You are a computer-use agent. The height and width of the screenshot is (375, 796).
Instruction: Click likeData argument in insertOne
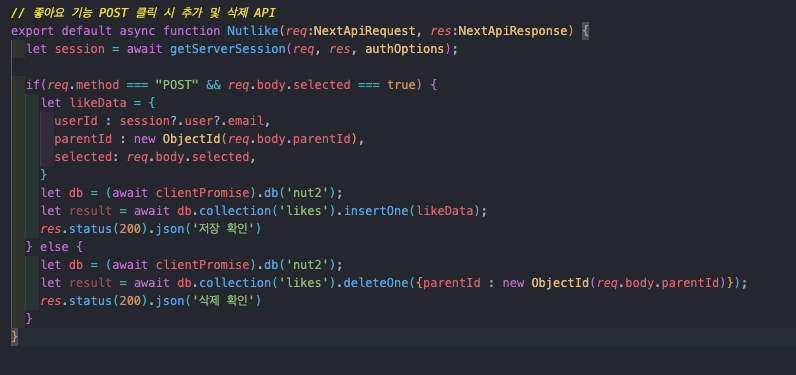coord(445,211)
